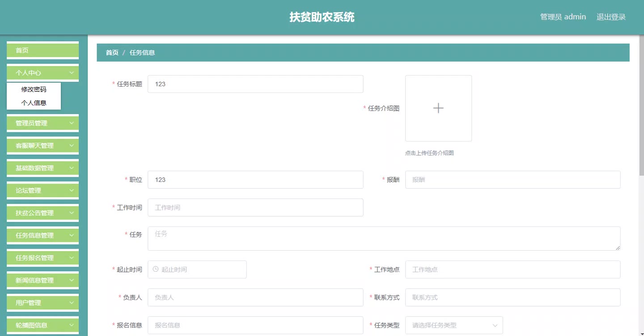Focus the 报名信息 input field
Viewport: 644px width, 336px height.
[255, 325]
